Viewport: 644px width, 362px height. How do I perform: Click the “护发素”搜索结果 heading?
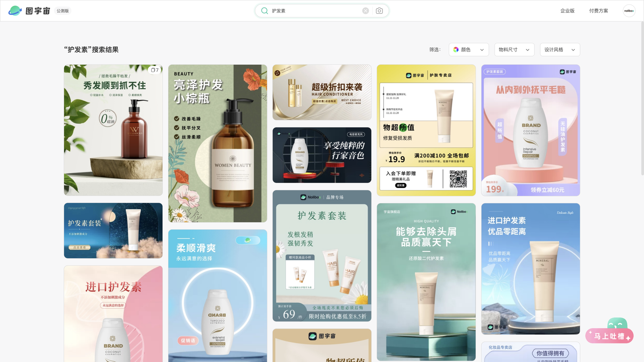[x=91, y=50]
